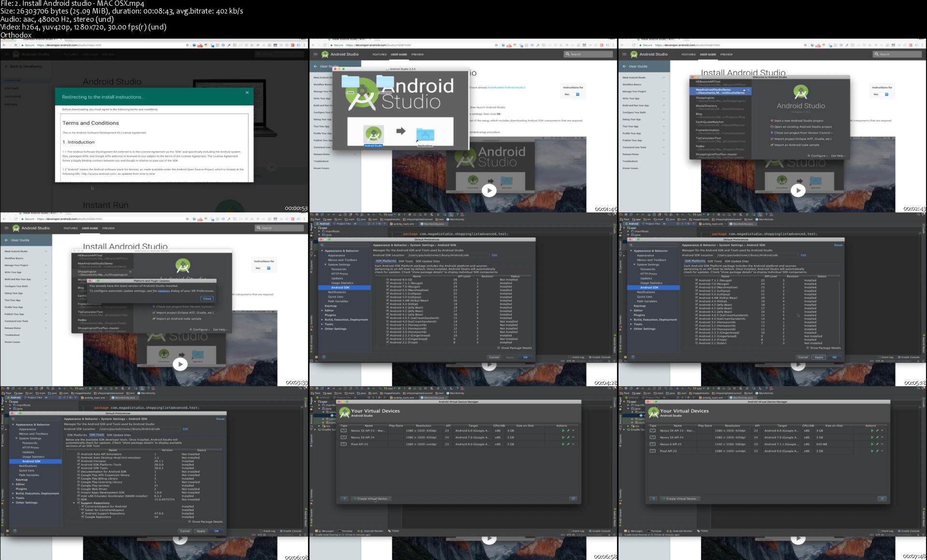
Task: Click Cancel in 00:05:18 preferences dialog
Action: [803, 357]
